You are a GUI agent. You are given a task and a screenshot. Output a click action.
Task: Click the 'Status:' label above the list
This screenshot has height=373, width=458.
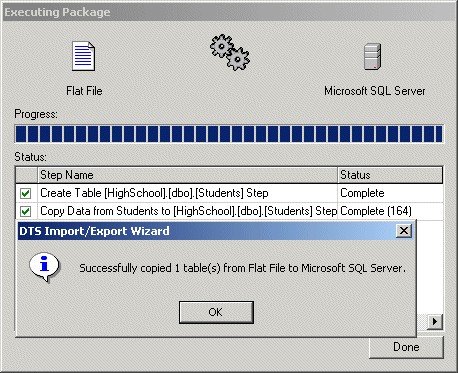30,157
